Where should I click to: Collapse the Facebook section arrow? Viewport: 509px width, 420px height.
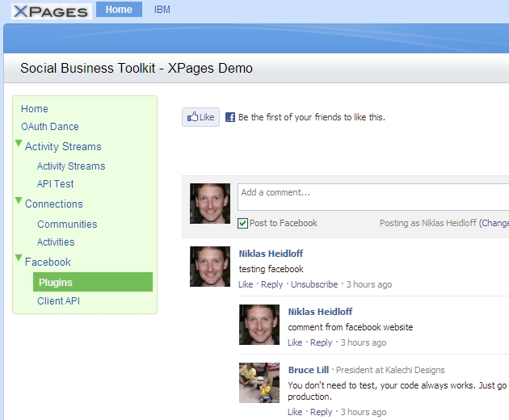(x=19, y=258)
